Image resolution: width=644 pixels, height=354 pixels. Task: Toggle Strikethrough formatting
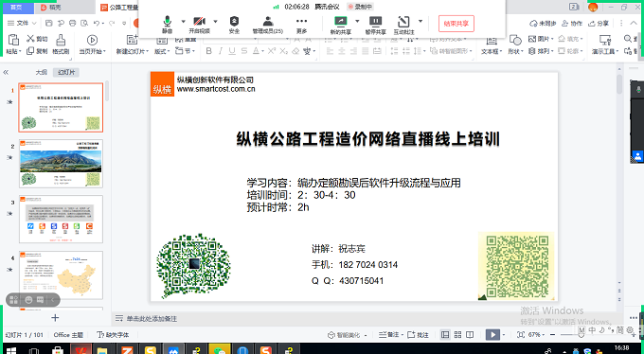(244, 51)
